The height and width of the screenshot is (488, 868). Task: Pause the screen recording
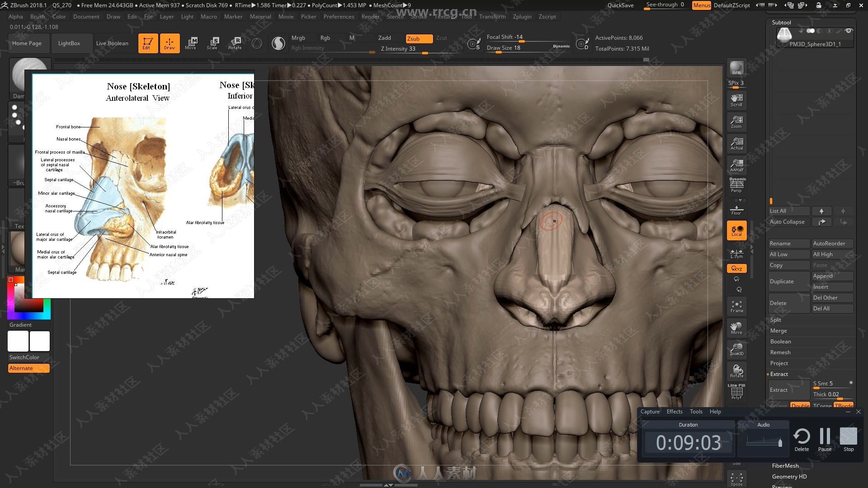825,440
